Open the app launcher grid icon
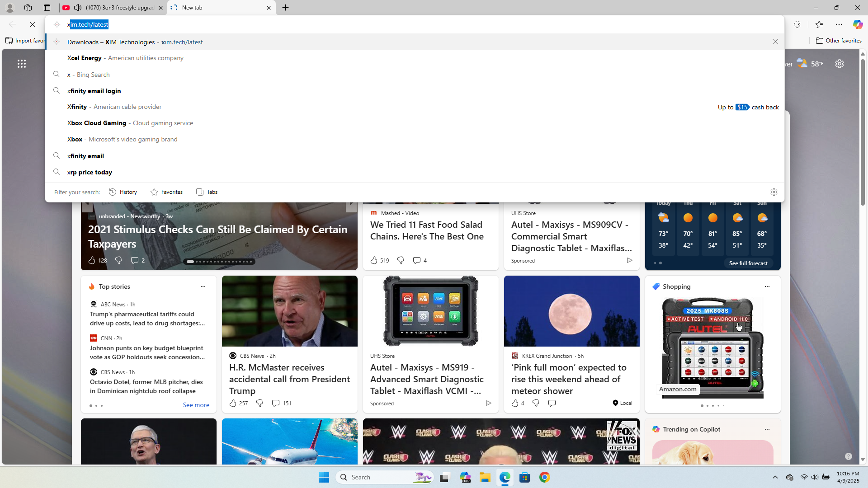Screen dimensions: 868x488 [22, 64]
